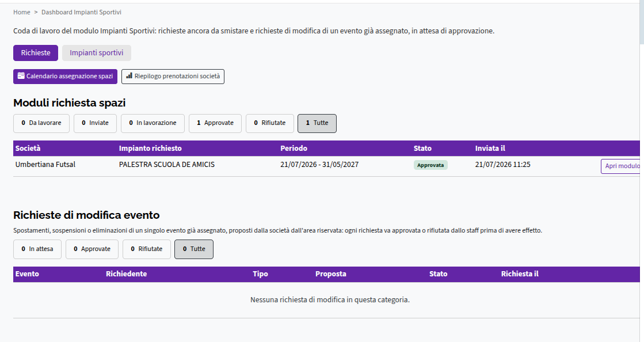Select 1 Tutte filter for space requests
The image size is (644, 342).
tap(317, 123)
